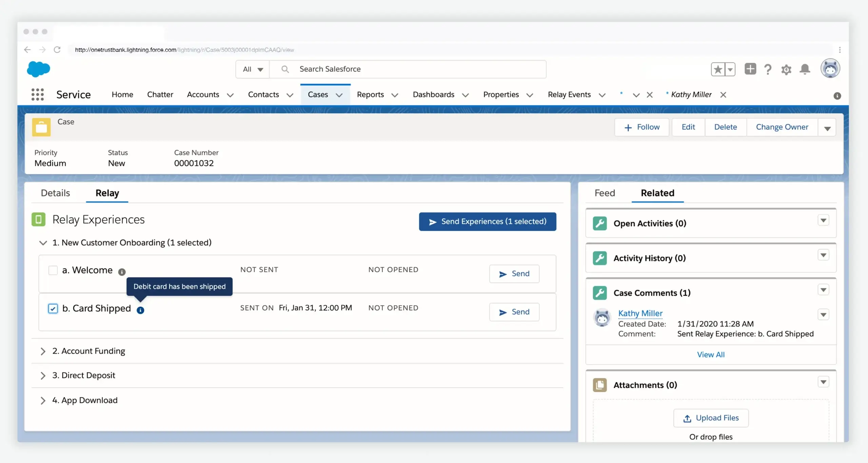Open the Help question mark icon

[768, 70]
